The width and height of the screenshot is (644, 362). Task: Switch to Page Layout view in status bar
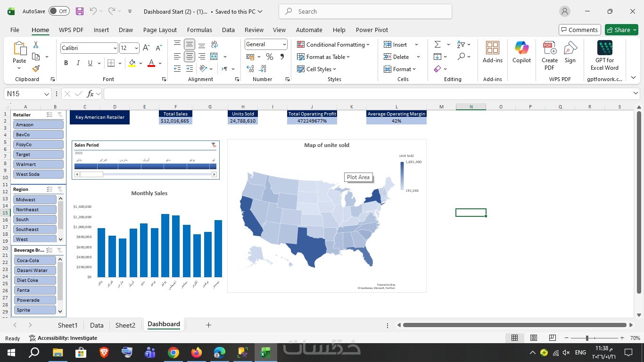pos(534,338)
